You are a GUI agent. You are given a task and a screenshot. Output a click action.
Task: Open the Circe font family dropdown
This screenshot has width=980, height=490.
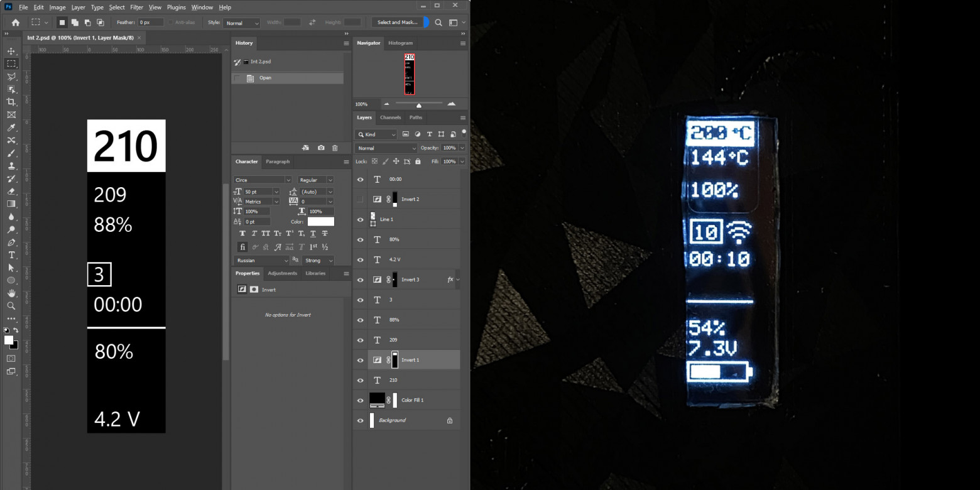pos(262,180)
